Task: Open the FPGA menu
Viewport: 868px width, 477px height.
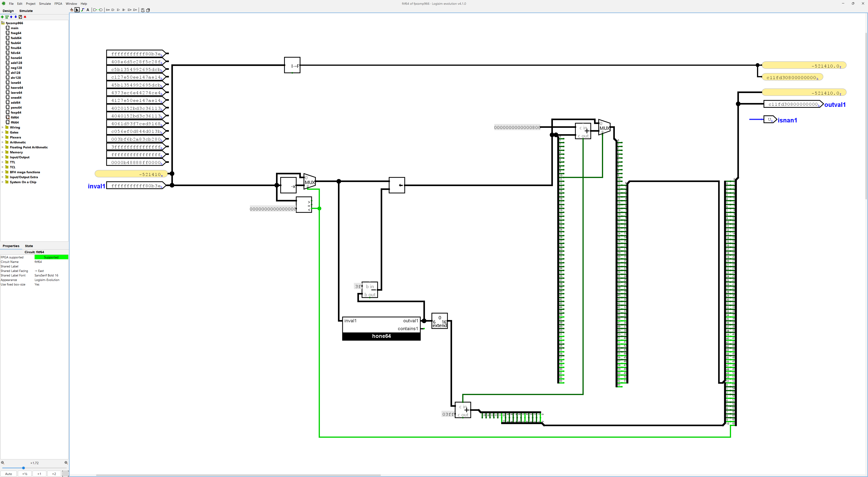Action: point(58,4)
